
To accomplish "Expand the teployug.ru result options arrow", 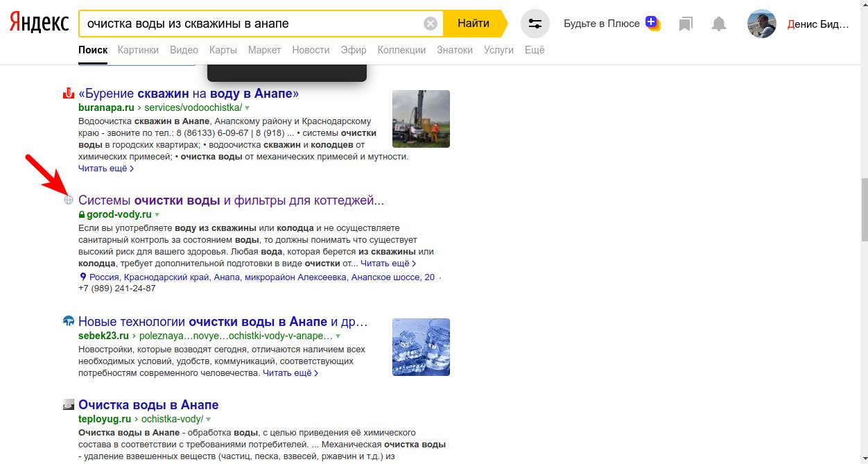I will point(208,420).
